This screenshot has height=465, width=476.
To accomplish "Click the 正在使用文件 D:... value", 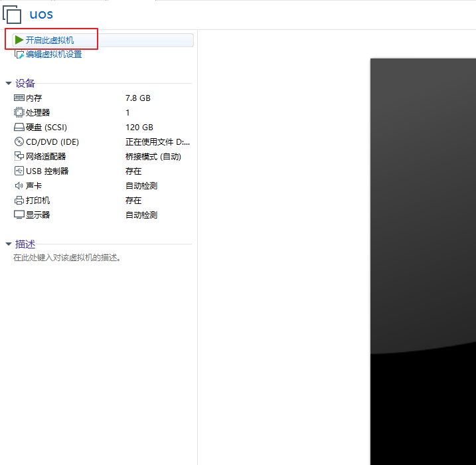I will point(157,142).
